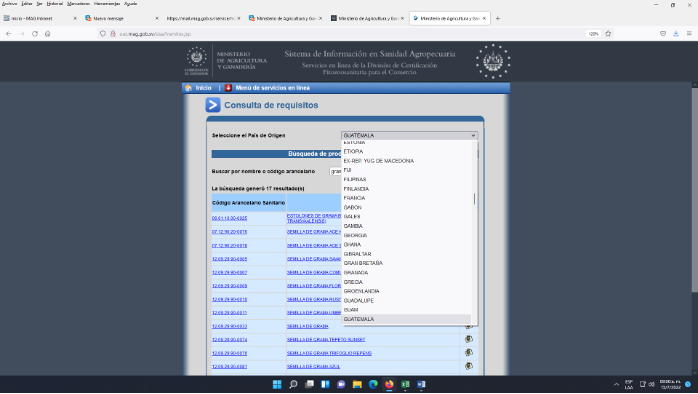The image size is (698, 394).
Task: Open the browser home page icon
Action: (x=48, y=34)
